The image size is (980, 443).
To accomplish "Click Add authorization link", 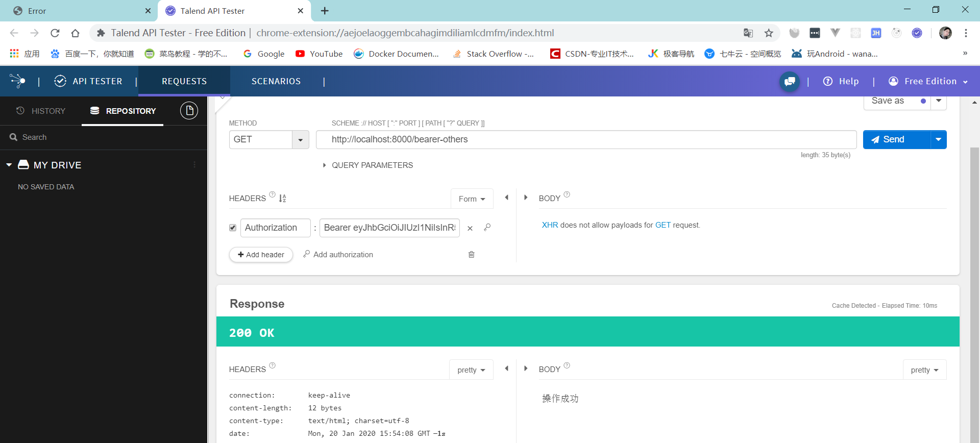I will coord(338,255).
